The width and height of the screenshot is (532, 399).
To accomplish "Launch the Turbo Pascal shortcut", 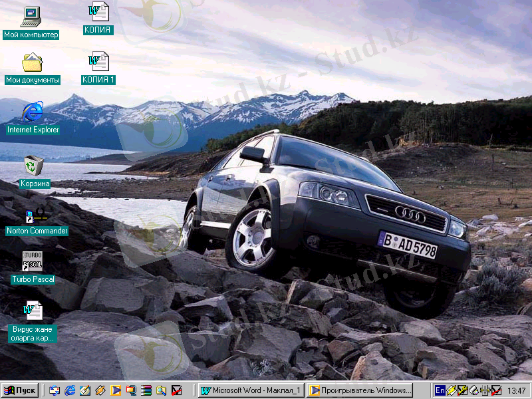I will point(32,261).
